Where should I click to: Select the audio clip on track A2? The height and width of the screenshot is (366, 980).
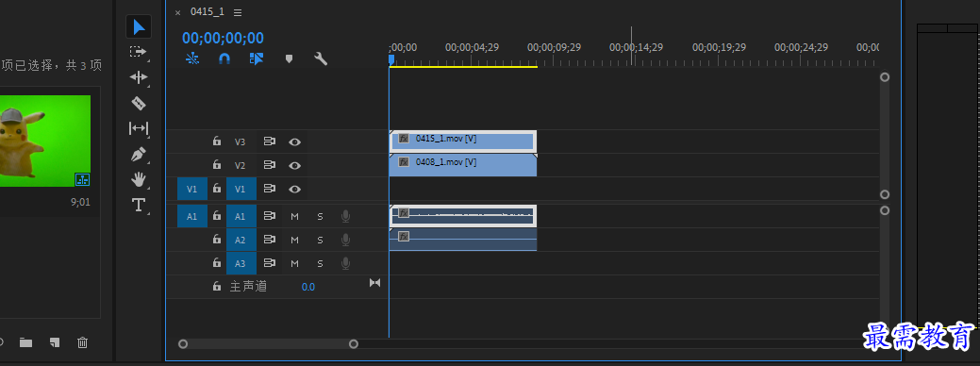tap(462, 240)
